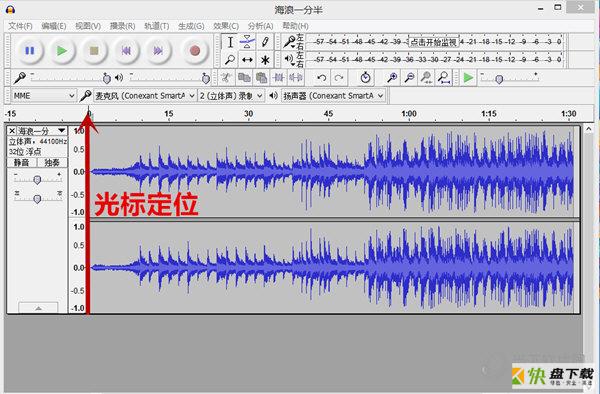Click the Sync-Lock tracks clock icon
Screen dimensions: 600x394
[365, 78]
